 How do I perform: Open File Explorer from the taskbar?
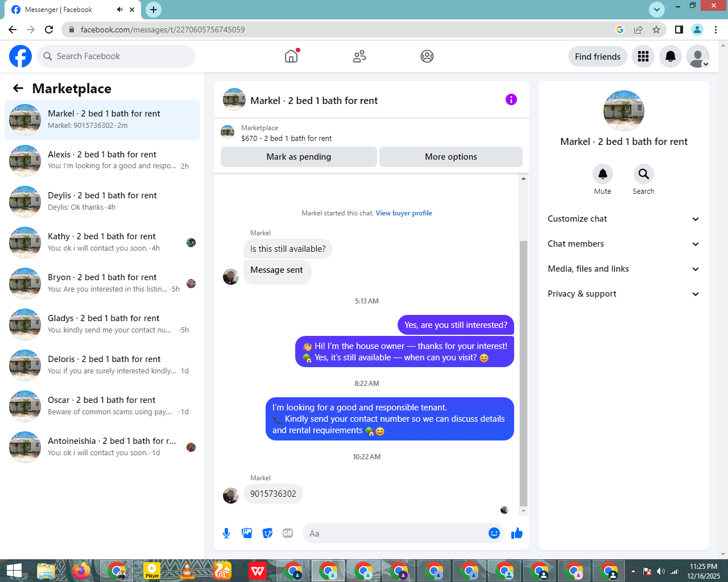click(x=46, y=571)
